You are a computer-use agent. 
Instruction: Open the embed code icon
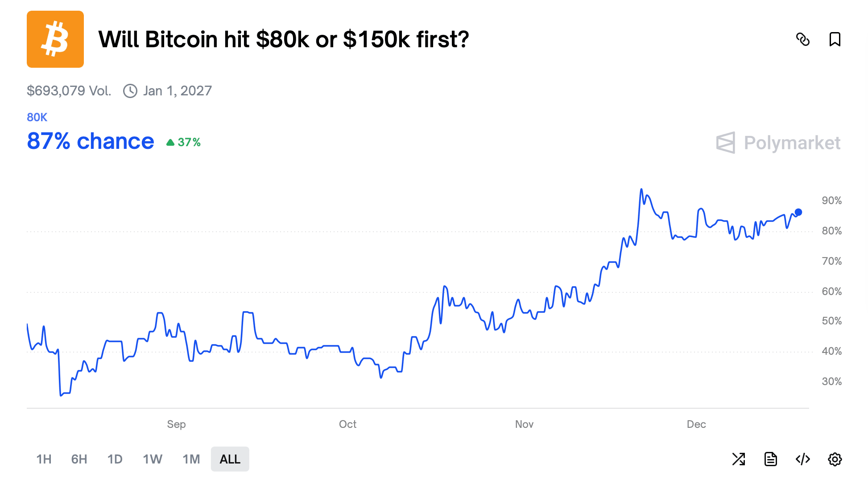pos(803,459)
